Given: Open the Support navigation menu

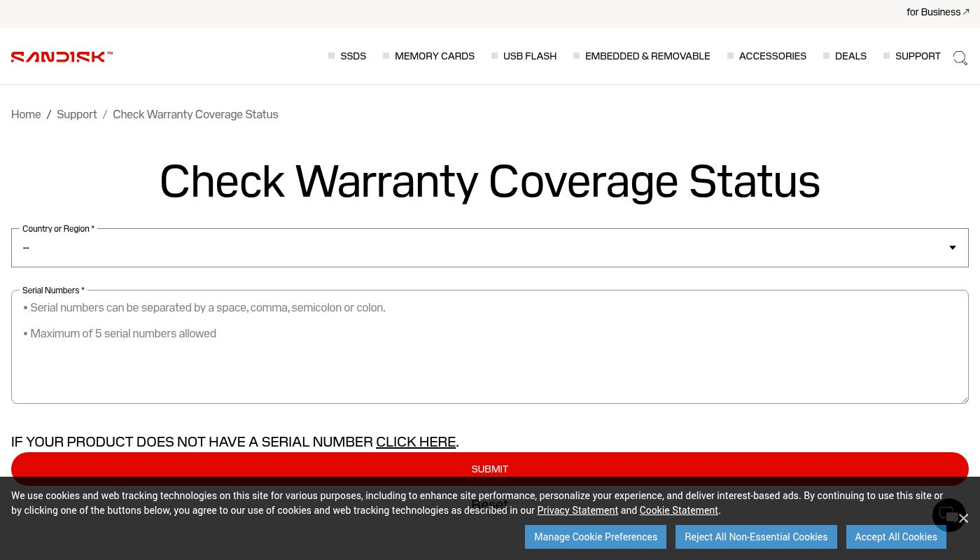Looking at the screenshot, I should click(x=917, y=56).
